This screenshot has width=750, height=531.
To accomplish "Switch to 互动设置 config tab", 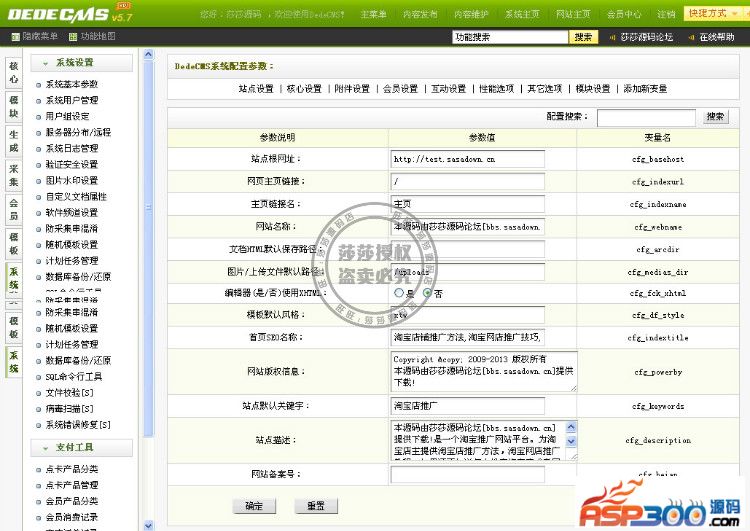I will tap(448, 88).
